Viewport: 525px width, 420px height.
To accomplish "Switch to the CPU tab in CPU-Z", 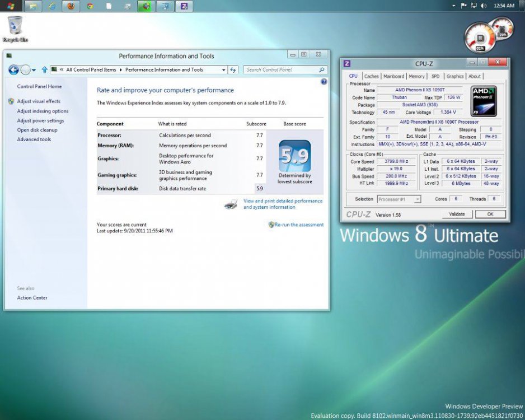I will (x=353, y=76).
